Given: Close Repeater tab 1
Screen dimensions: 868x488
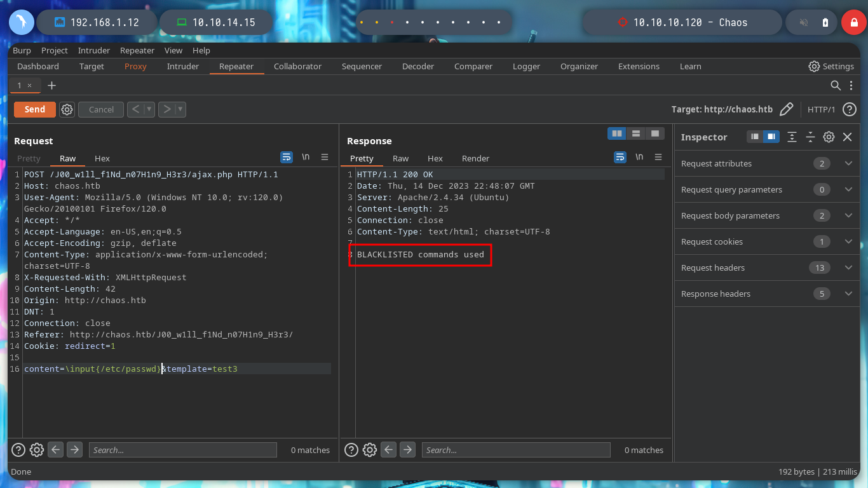Looking at the screenshot, I should coord(29,85).
